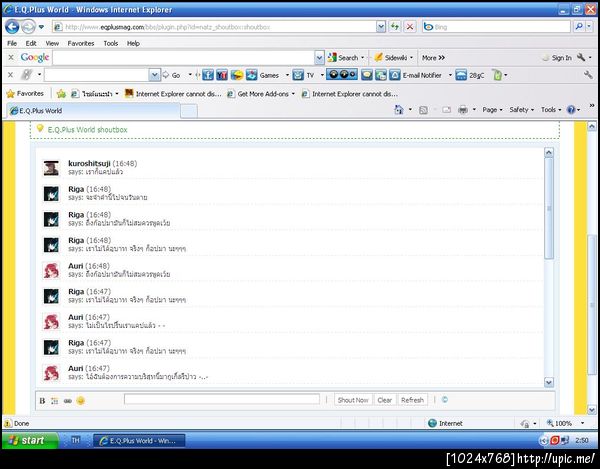Click the Print icon in command bar
This screenshot has height=469, width=600.
point(463,110)
